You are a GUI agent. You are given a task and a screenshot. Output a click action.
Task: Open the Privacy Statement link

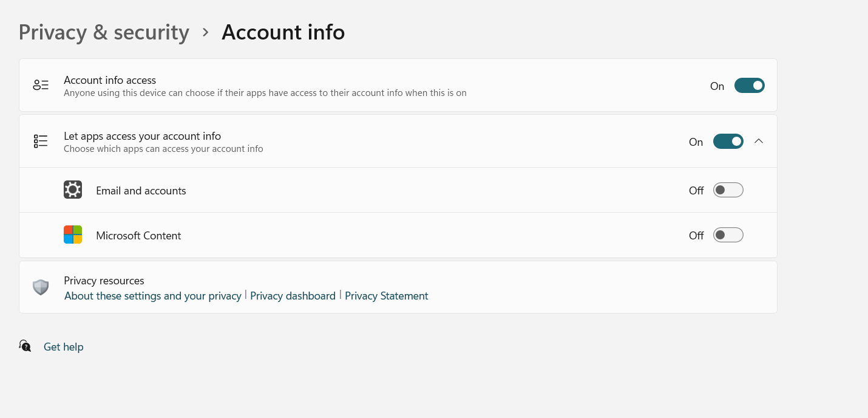pyautogui.click(x=387, y=296)
